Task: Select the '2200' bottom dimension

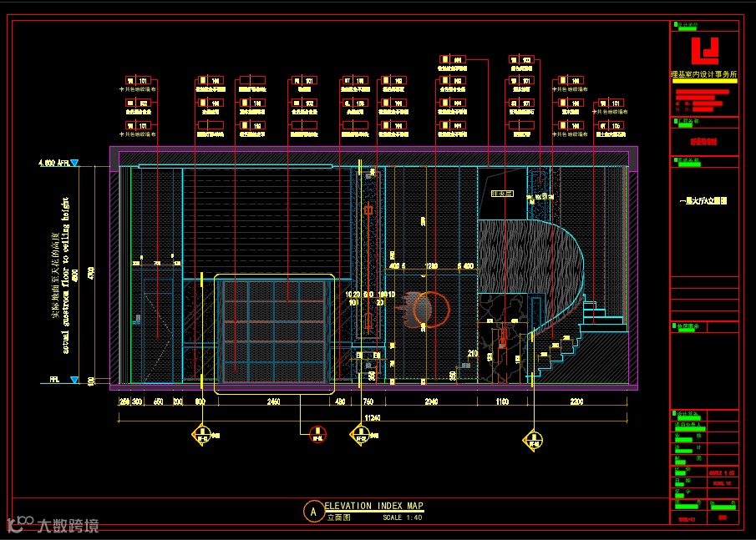Action: (x=576, y=401)
